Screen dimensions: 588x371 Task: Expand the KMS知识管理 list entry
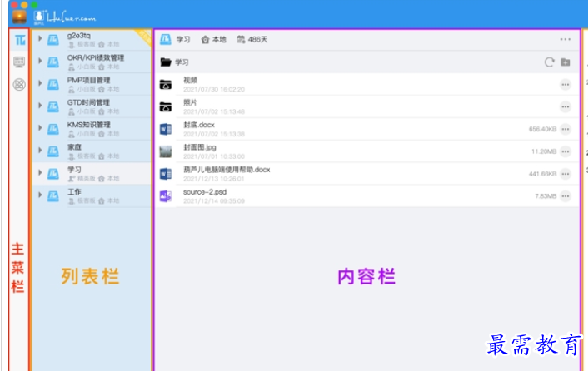tap(40, 127)
